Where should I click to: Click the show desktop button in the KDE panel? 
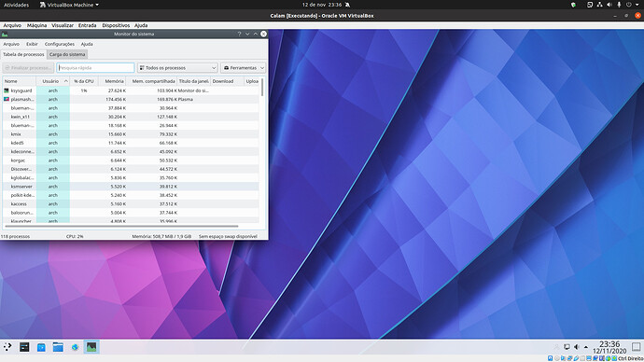click(636, 347)
